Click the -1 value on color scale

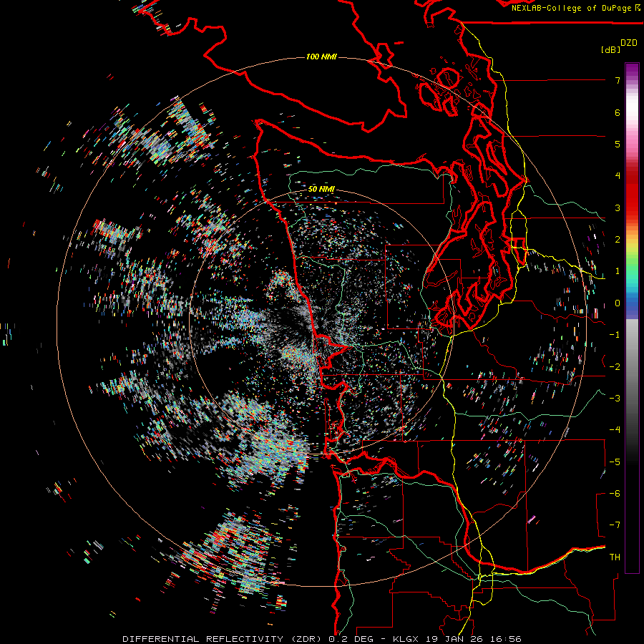click(615, 335)
